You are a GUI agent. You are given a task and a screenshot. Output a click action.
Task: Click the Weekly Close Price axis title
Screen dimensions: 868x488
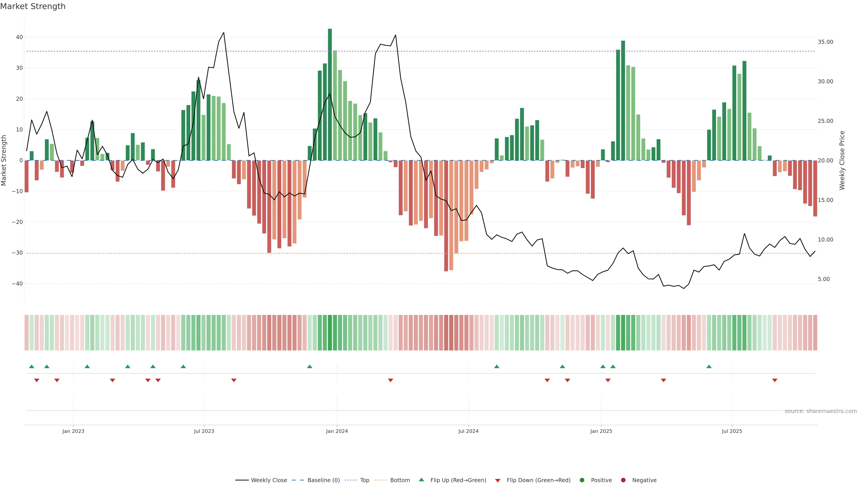pyautogui.click(x=842, y=160)
